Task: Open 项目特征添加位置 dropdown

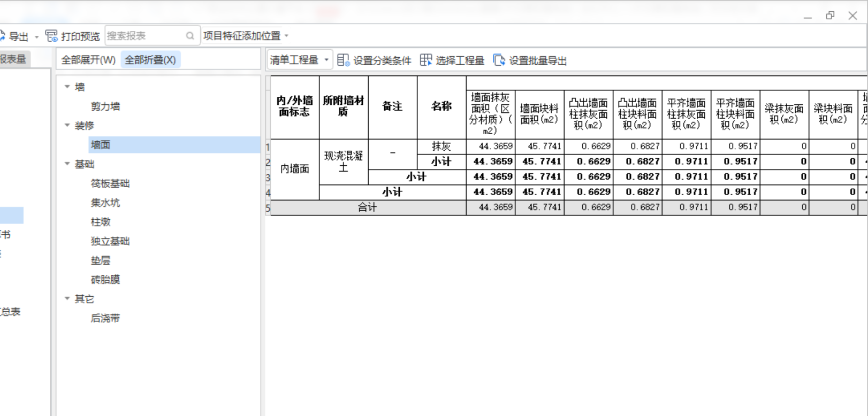Action: [x=246, y=36]
